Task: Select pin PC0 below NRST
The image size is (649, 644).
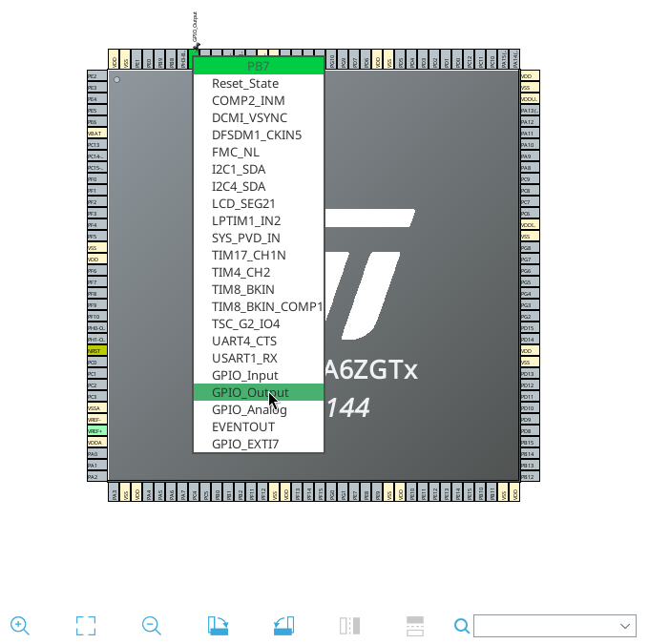Action: click(x=96, y=363)
